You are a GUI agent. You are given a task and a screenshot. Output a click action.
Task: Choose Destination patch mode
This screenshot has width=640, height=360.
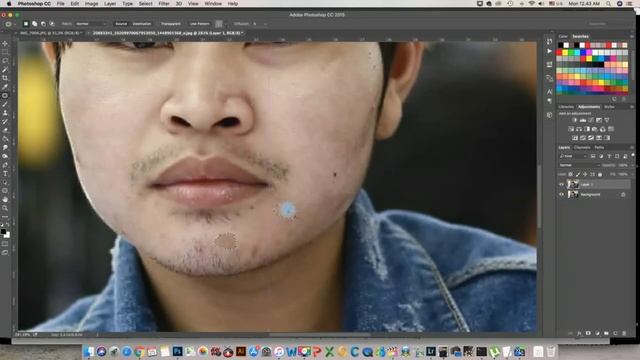pyautogui.click(x=142, y=24)
